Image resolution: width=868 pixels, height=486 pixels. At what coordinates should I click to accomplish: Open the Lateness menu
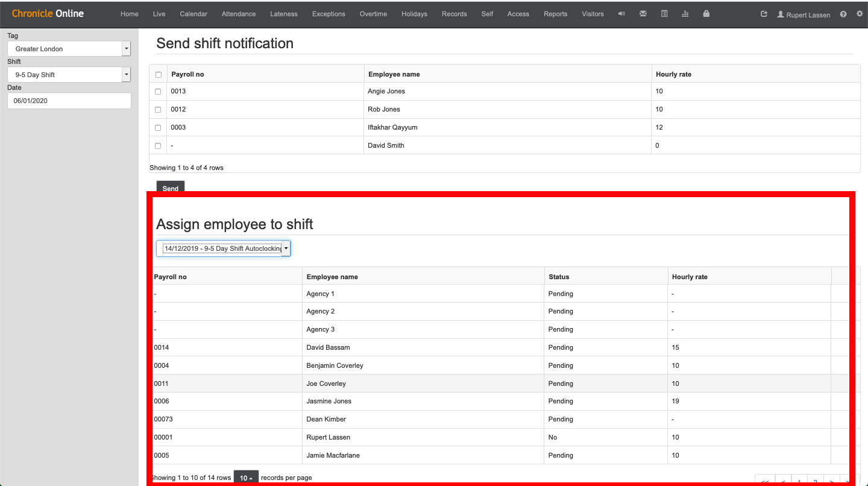pos(284,14)
